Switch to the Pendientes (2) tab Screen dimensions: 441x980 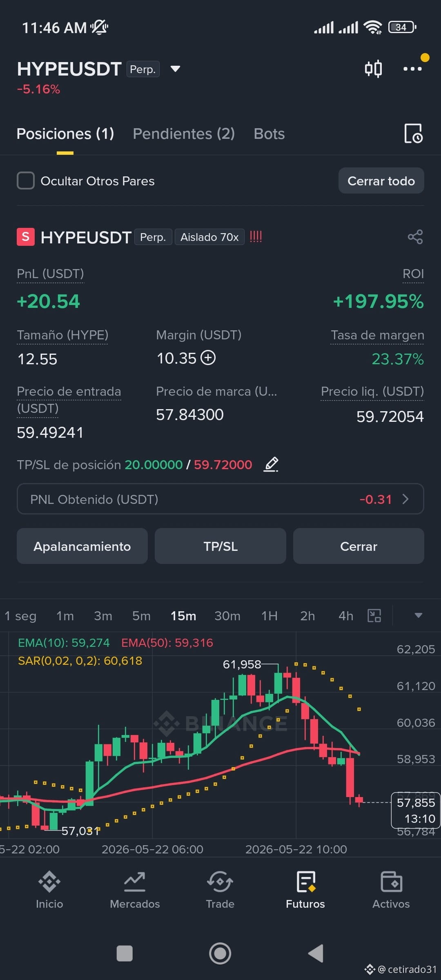pos(184,134)
